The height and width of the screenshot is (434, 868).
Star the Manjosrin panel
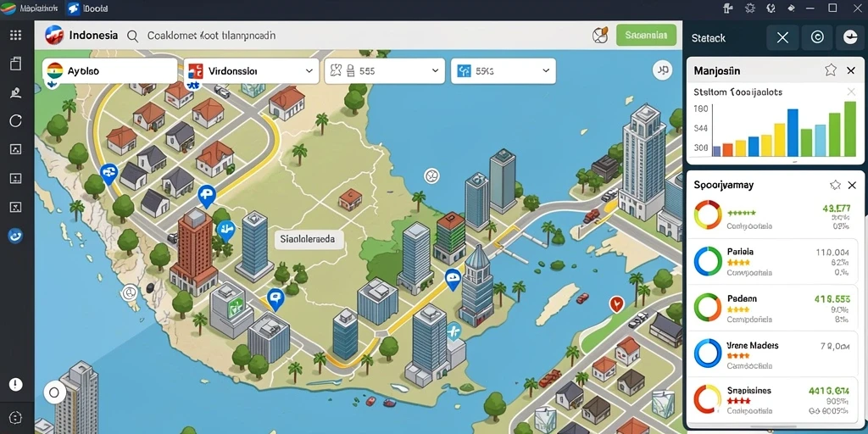[831, 70]
